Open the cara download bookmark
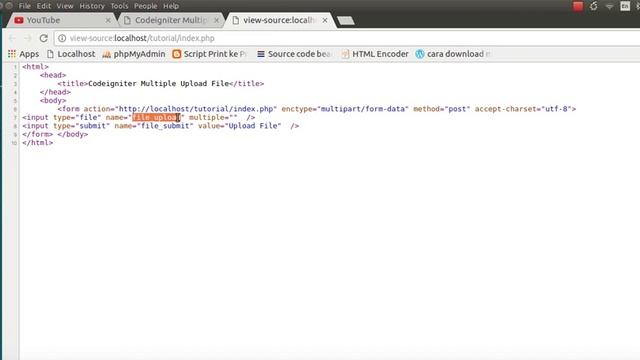The image size is (640, 360). coord(453,54)
